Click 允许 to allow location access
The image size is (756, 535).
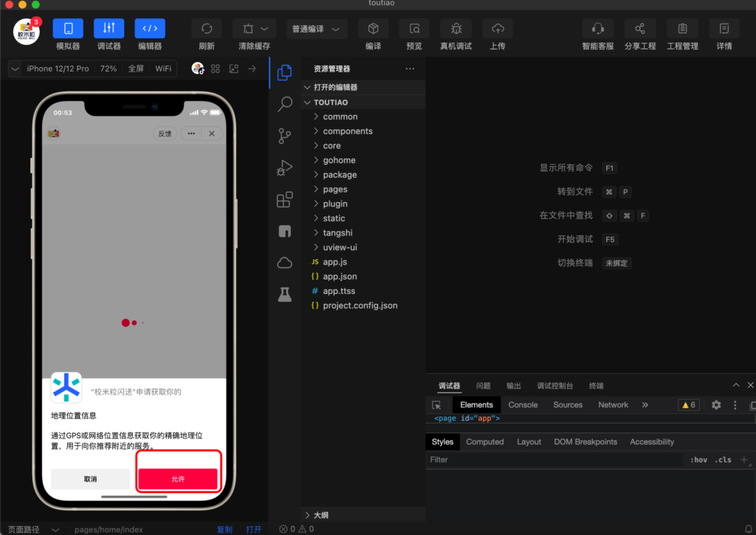pyautogui.click(x=178, y=478)
